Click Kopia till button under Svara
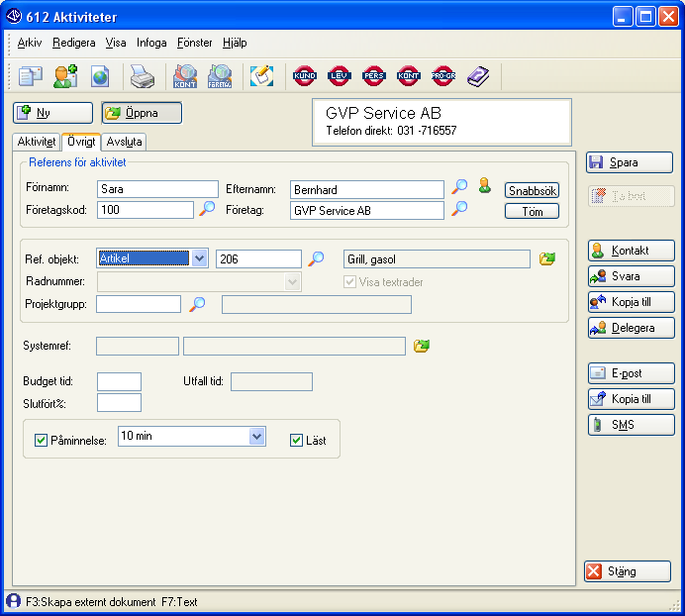This screenshot has height=616, width=685. click(x=631, y=302)
